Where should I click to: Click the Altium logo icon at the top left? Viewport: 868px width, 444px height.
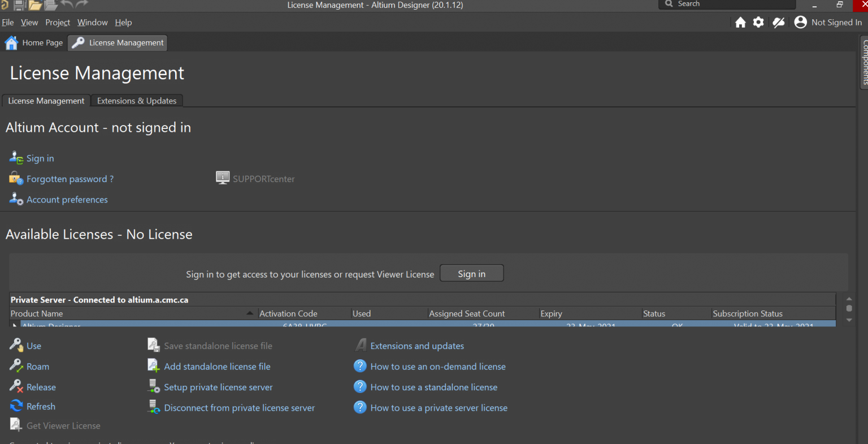tap(5, 5)
